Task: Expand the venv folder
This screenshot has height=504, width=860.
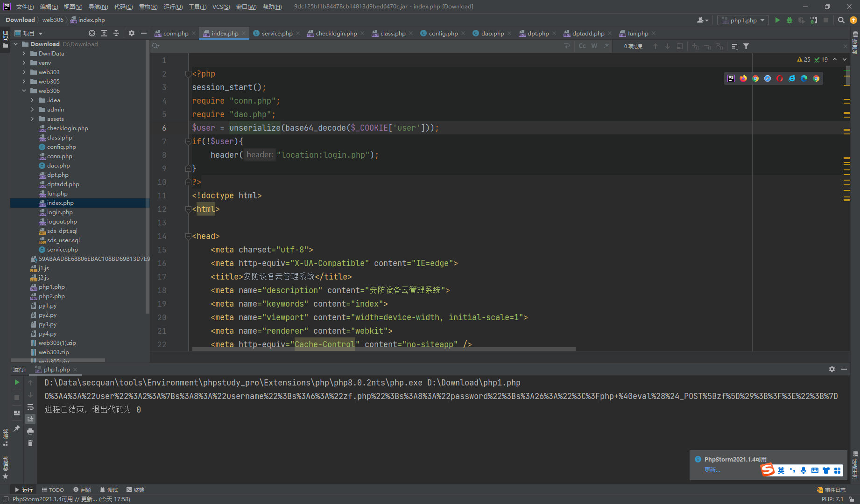Action: pyautogui.click(x=24, y=63)
